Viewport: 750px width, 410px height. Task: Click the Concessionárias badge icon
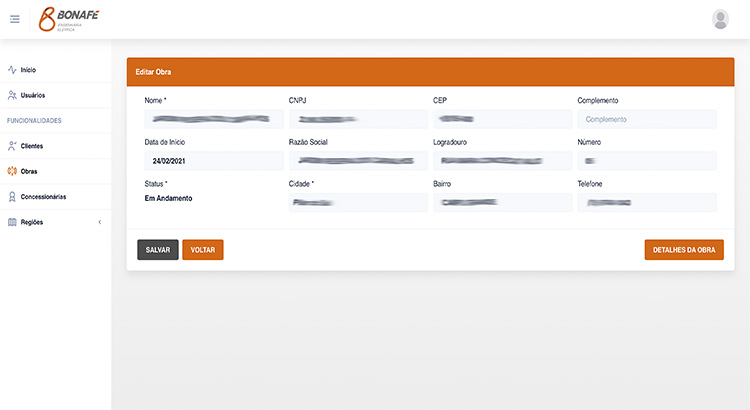(12, 197)
